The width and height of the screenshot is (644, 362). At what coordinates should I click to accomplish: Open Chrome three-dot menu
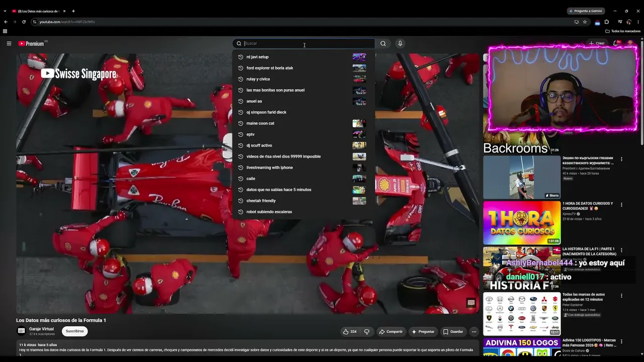638,22
